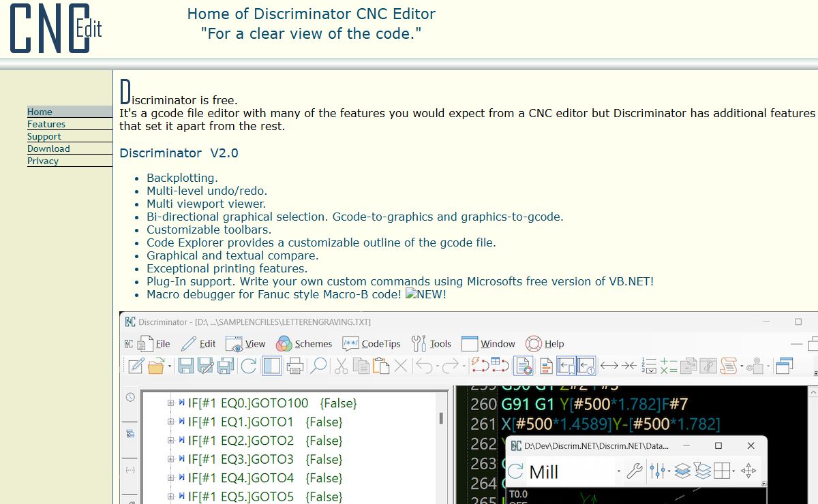Click the renumber lines 1-2-3 icon
The image size is (818, 504).
click(x=649, y=366)
